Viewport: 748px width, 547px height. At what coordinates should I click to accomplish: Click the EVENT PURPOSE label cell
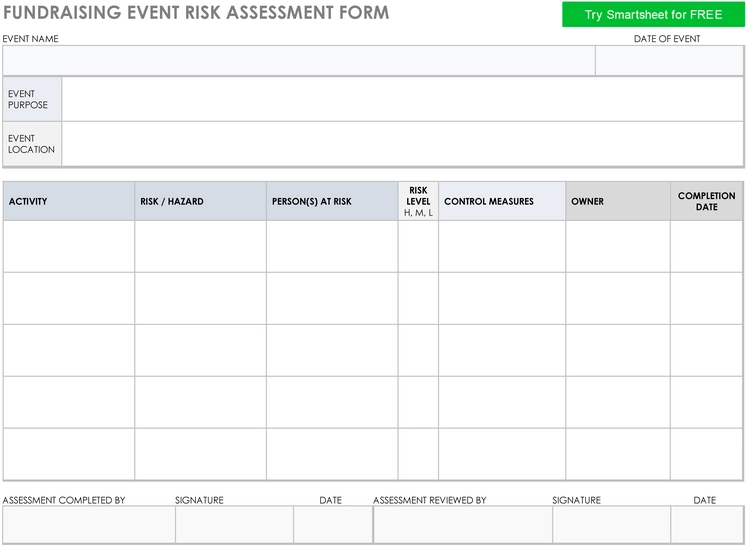click(x=32, y=99)
